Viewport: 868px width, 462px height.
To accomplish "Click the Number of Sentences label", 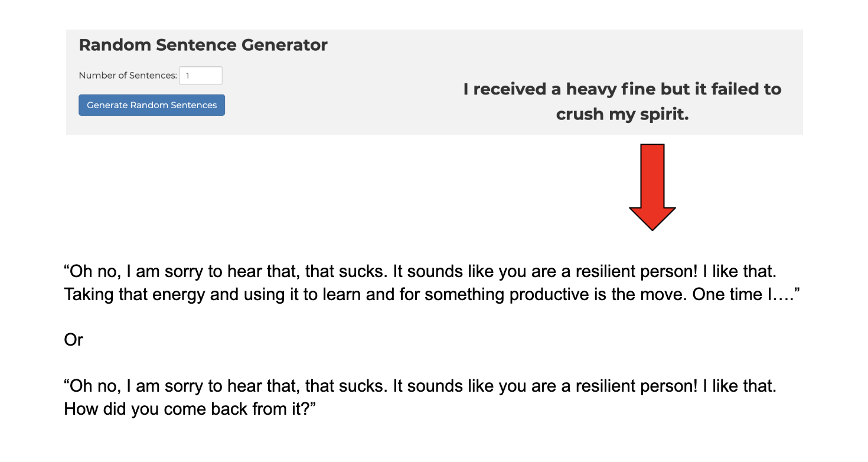I will coord(128,76).
